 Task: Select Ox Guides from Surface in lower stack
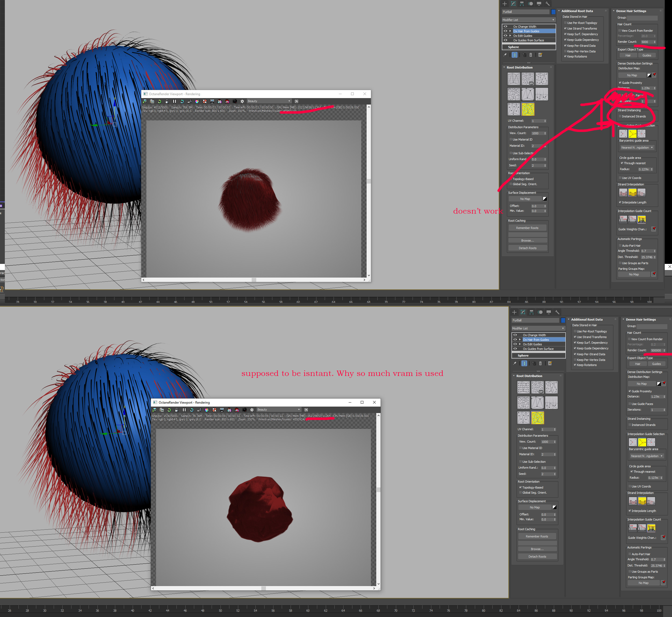(x=538, y=349)
